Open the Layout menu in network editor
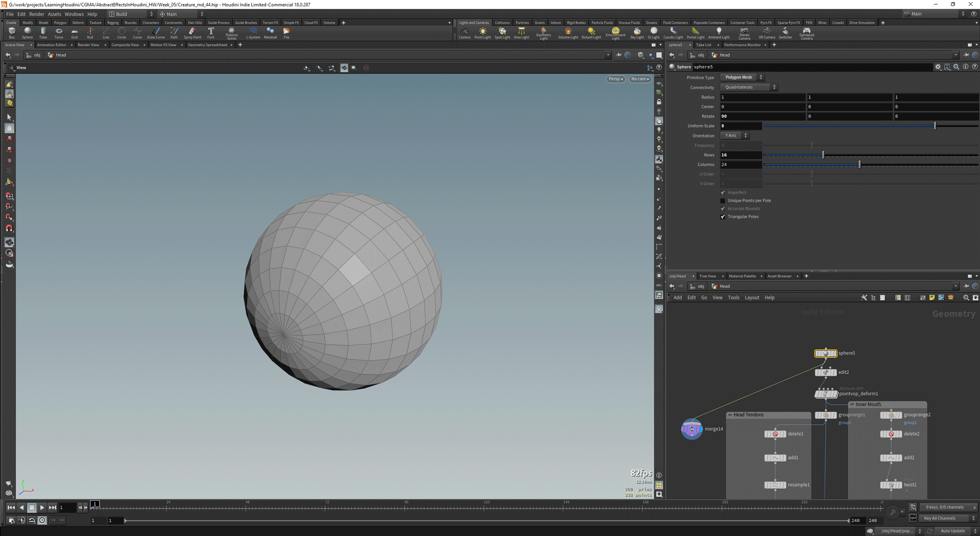This screenshot has width=980, height=536. tap(752, 298)
